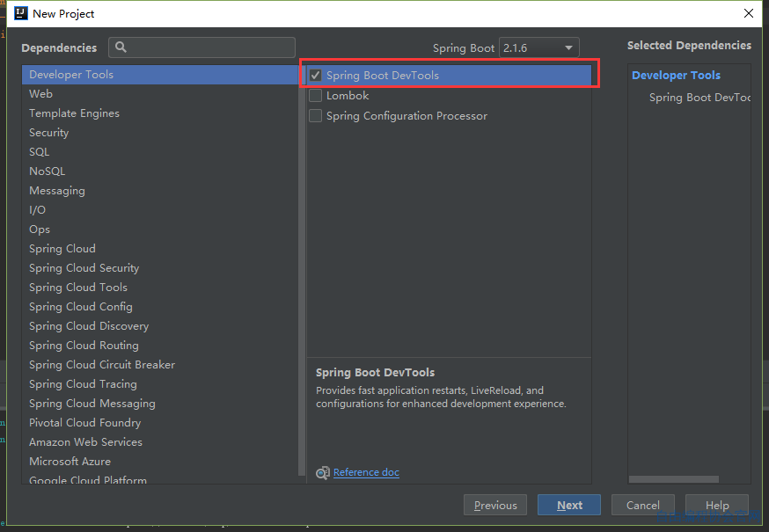Click the Reference doc web icon
Viewport: 769px width, 532px height.
click(x=323, y=473)
